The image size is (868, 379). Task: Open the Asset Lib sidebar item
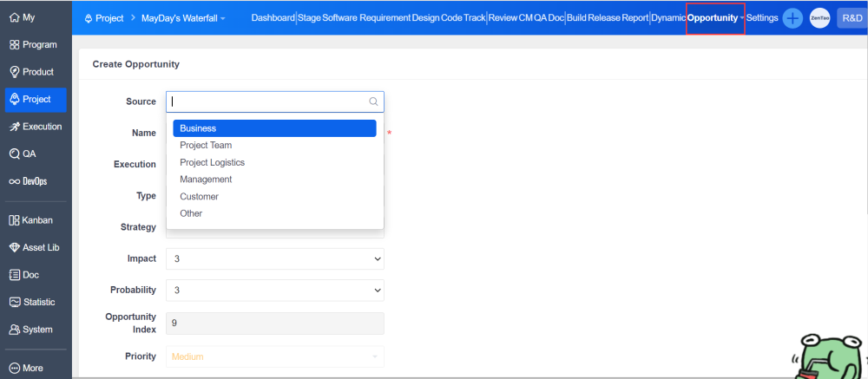pos(34,247)
